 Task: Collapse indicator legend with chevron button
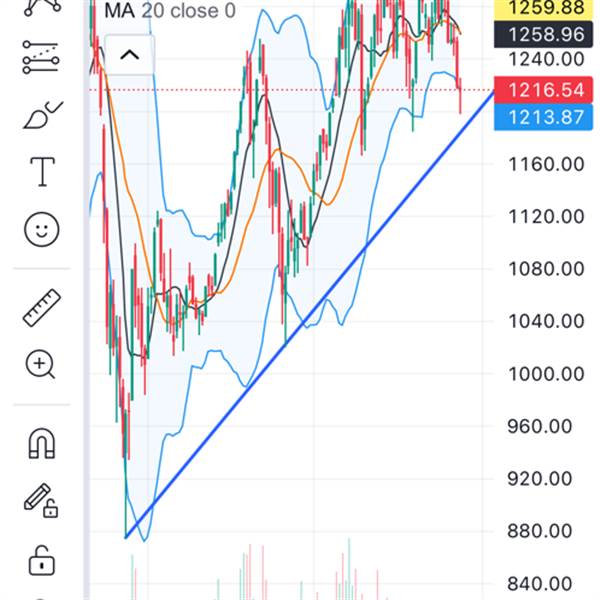129,55
